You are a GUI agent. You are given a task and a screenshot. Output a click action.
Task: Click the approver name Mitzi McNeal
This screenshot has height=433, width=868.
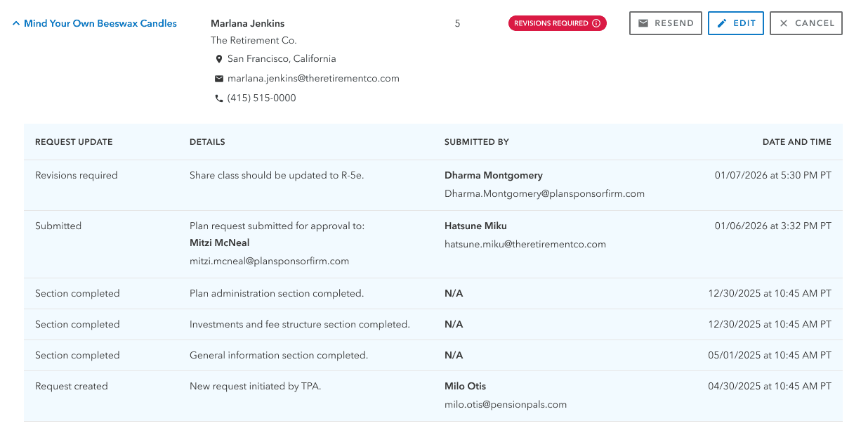[220, 243]
